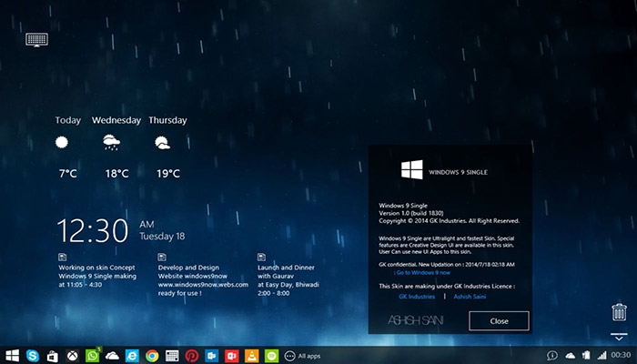The width and height of the screenshot is (637, 364).
Task: Launch VLC media player
Action: (251, 357)
